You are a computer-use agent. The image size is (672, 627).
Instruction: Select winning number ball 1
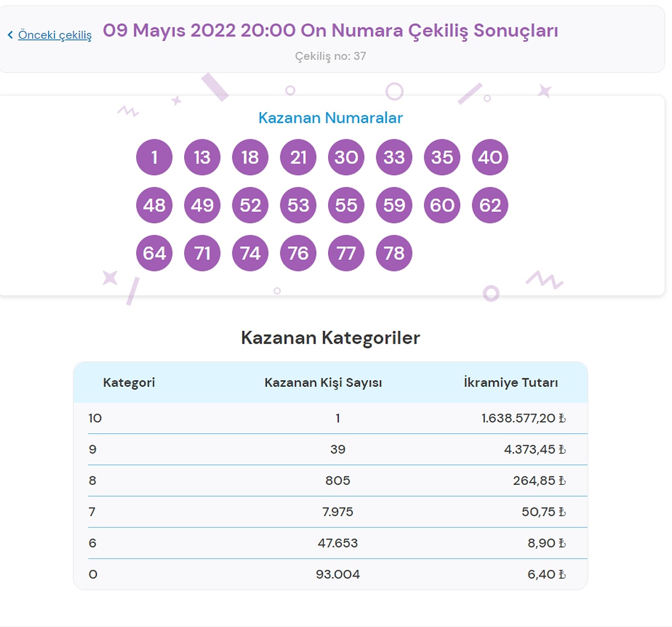click(155, 157)
